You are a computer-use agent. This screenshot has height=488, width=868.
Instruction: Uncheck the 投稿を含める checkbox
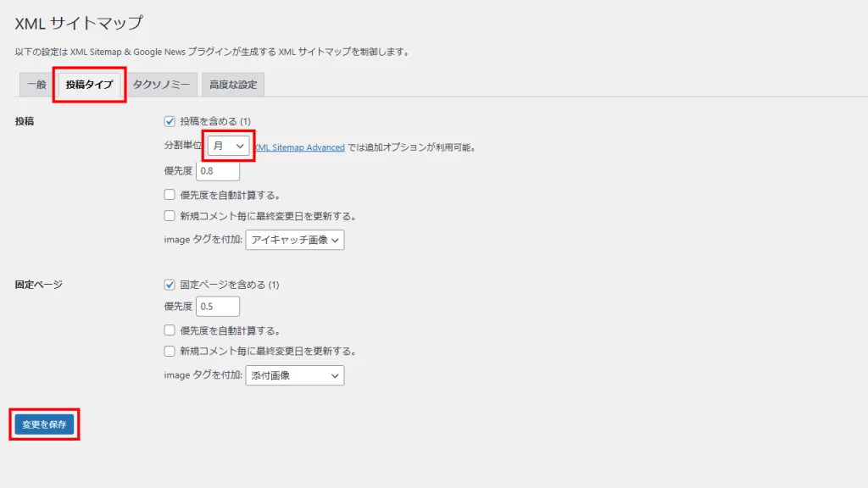(x=170, y=121)
